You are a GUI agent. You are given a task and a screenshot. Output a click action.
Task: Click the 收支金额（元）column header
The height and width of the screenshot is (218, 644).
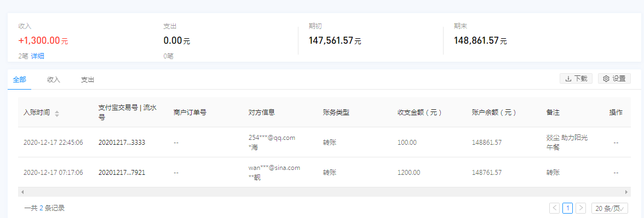tap(419, 113)
